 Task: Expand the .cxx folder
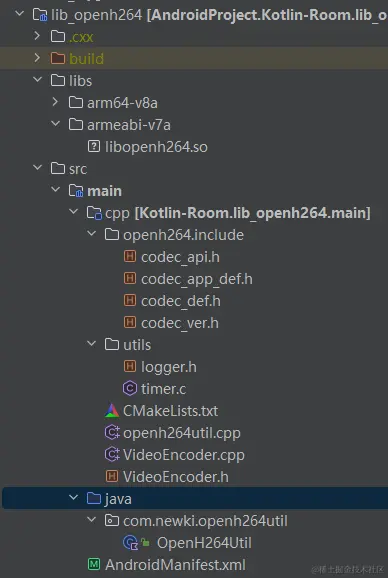(x=37, y=36)
